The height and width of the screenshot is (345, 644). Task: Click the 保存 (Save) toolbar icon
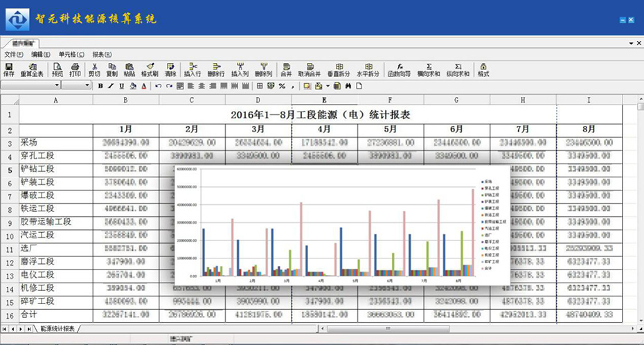click(x=8, y=69)
